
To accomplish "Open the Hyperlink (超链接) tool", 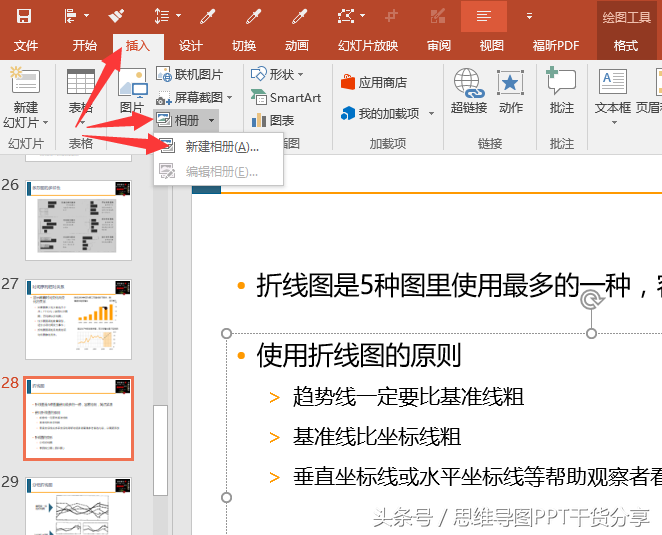I will [x=469, y=91].
